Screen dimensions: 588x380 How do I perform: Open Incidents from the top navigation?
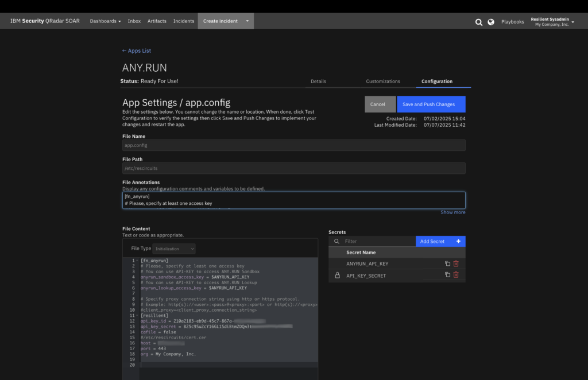point(184,21)
